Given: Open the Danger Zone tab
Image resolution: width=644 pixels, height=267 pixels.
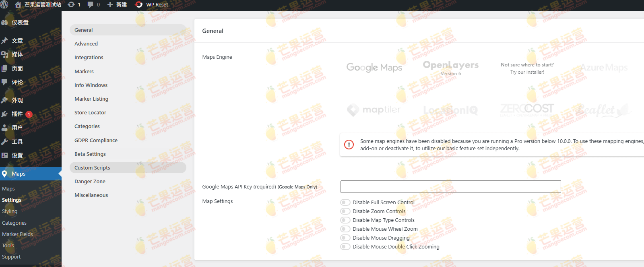Looking at the screenshot, I should coord(128,181).
